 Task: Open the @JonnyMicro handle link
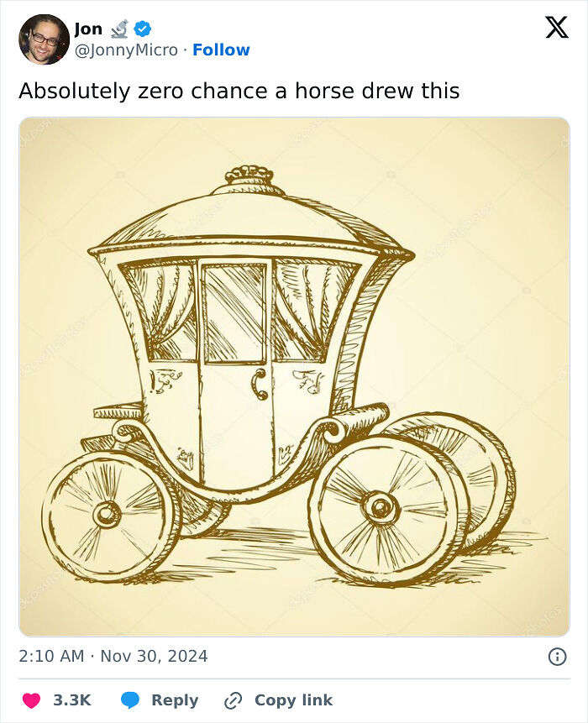(x=126, y=50)
